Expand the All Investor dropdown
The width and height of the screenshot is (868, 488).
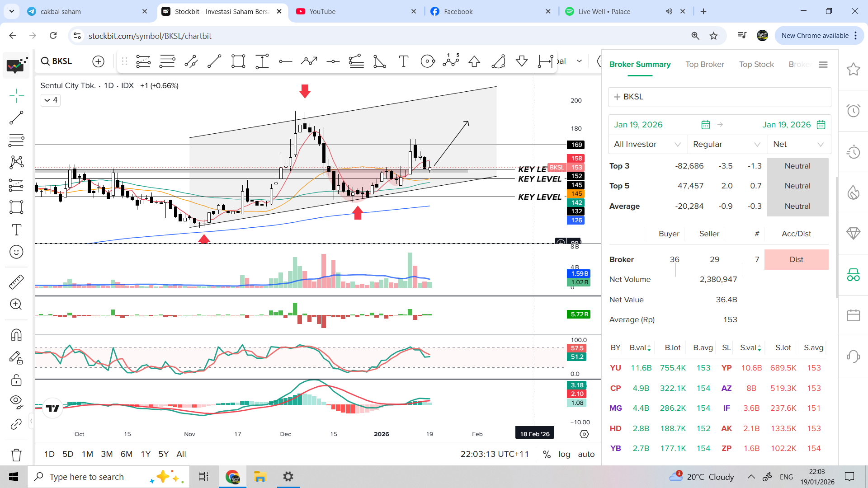647,144
